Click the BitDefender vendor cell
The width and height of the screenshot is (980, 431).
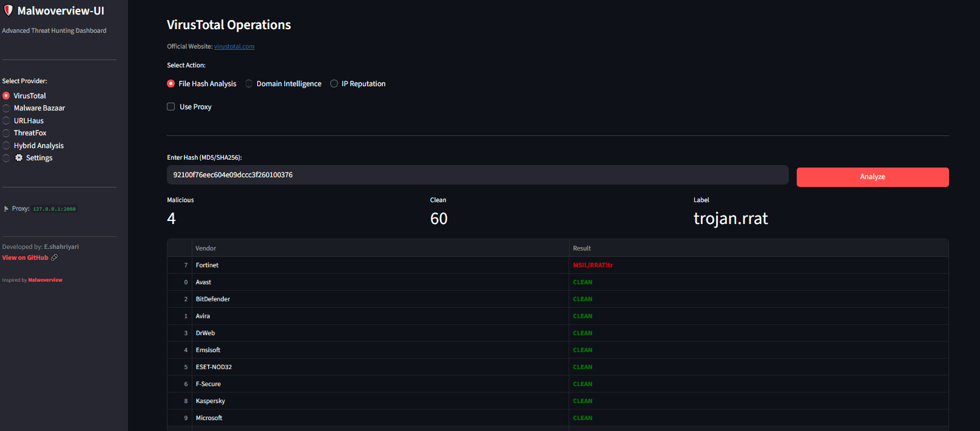(x=380, y=299)
